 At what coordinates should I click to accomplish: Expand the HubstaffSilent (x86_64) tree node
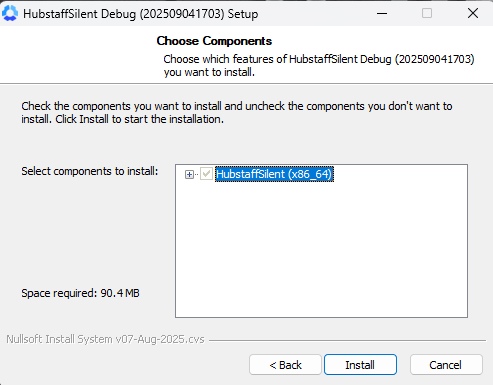click(x=189, y=174)
